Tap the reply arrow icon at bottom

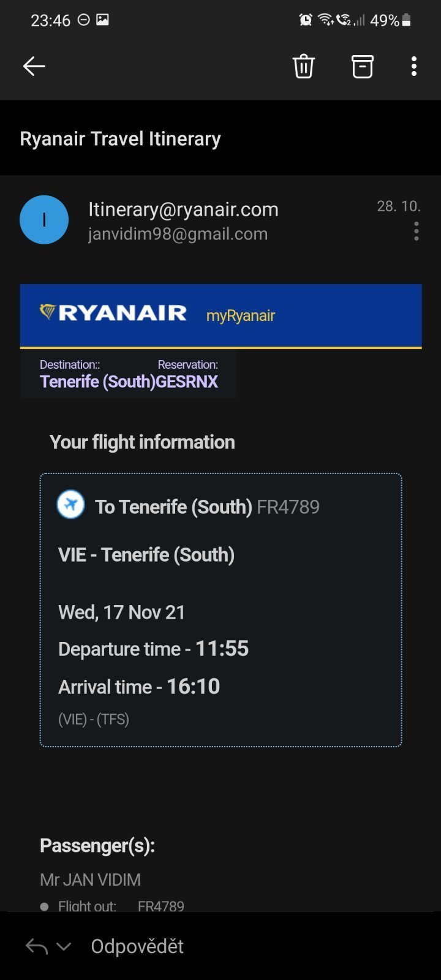pos(37,946)
